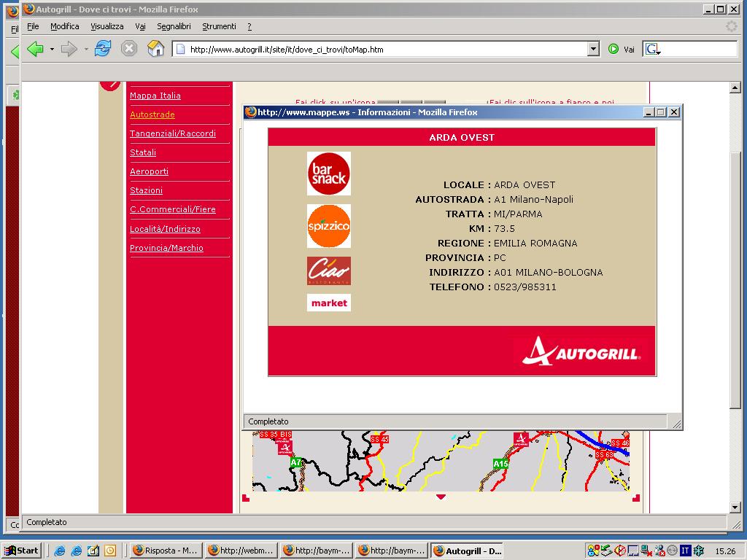Open the File menu
Screen dimensions: 747x560
pos(33,26)
